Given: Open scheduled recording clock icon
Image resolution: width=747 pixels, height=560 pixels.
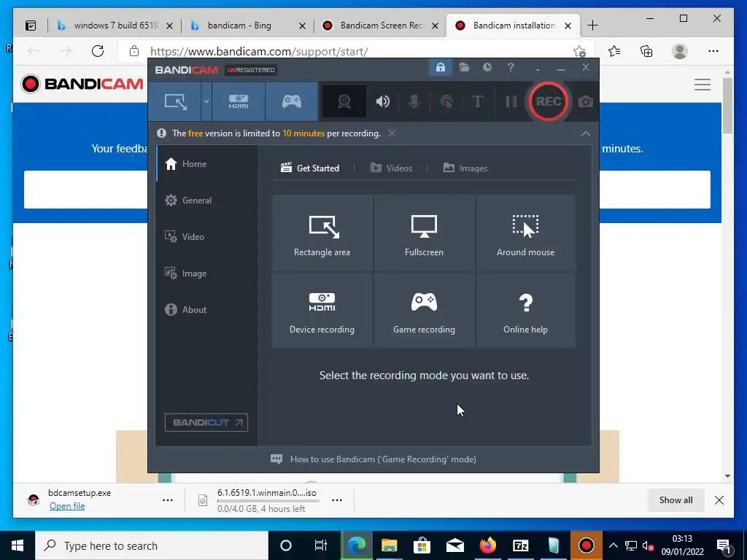Looking at the screenshot, I should (487, 68).
